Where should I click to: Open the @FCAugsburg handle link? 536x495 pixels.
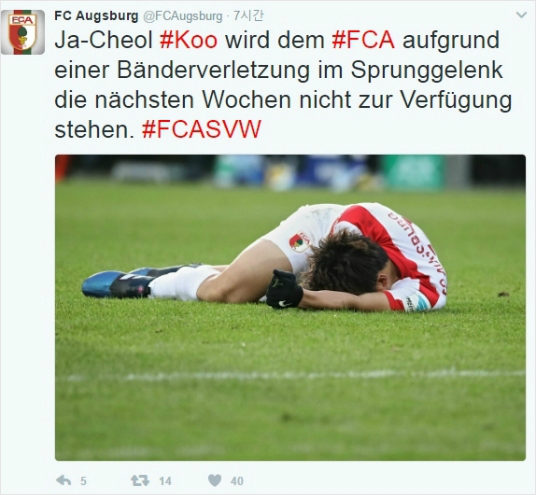point(183,16)
